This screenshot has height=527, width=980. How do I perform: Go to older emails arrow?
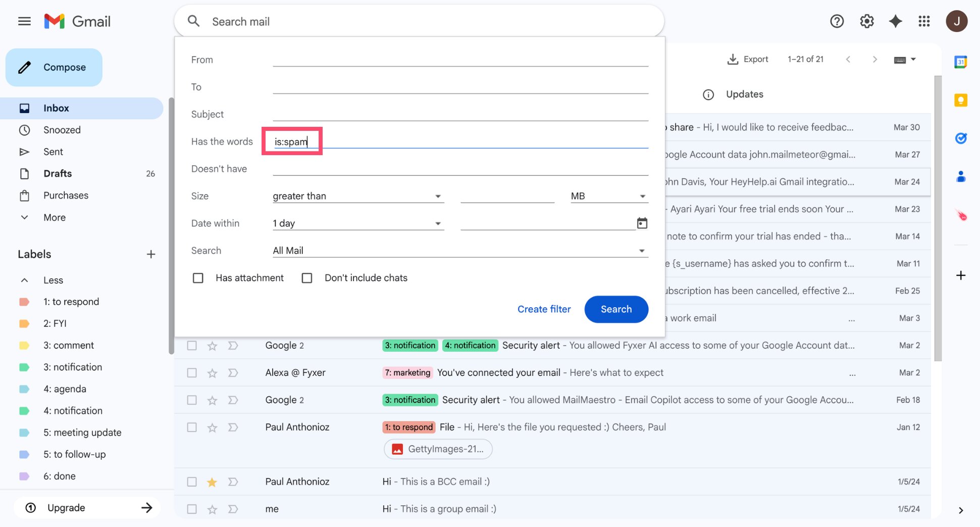[x=874, y=60]
